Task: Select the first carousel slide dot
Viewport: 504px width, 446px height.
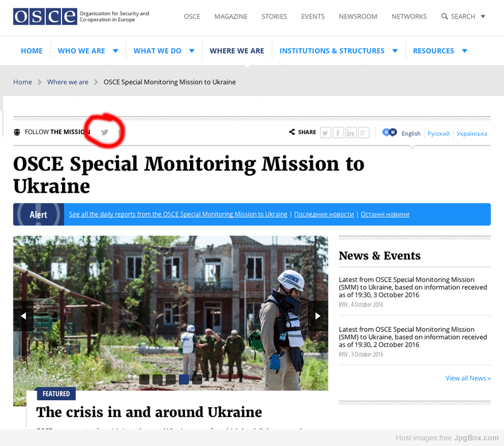Action: point(144,379)
